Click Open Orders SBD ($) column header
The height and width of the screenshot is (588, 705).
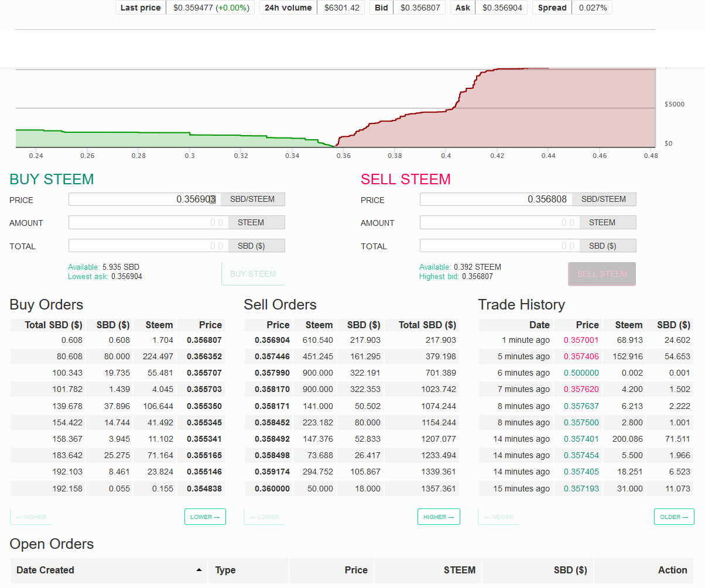click(x=538, y=570)
